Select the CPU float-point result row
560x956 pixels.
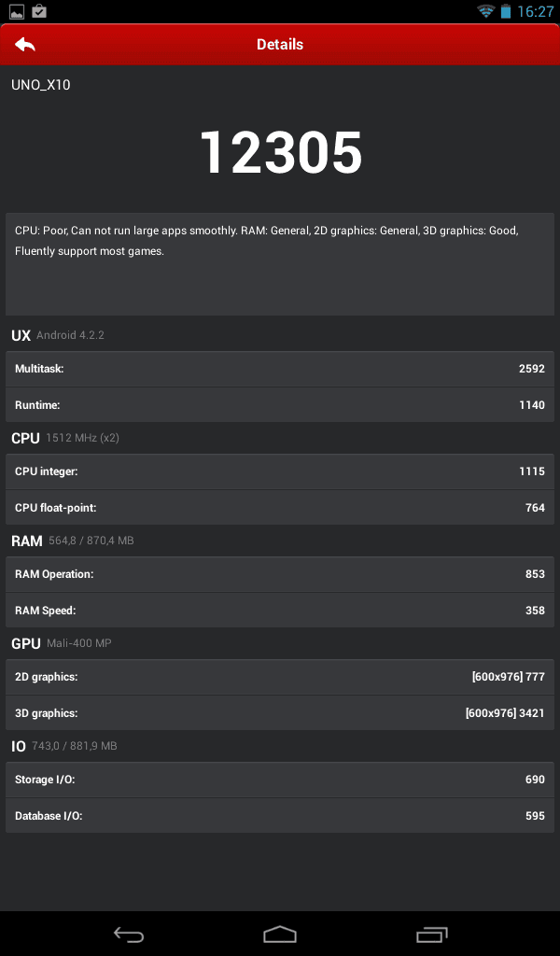[x=280, y=507]
